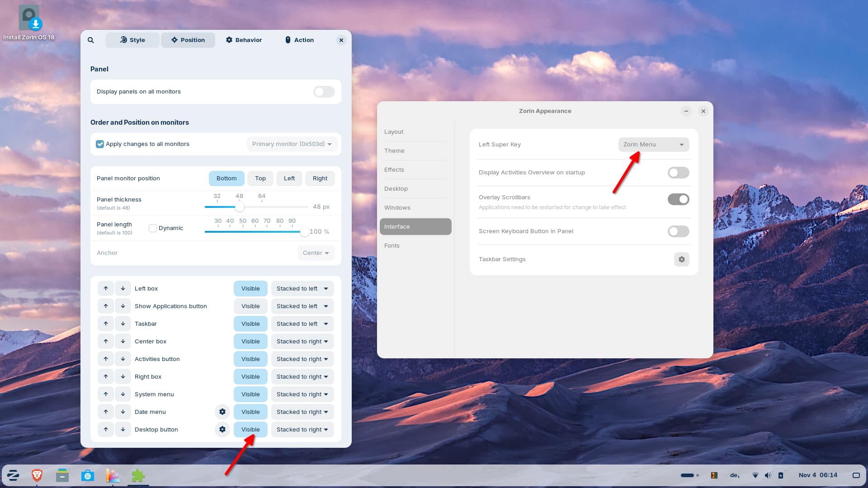This screenshot has height=488, width=868.
Task: Open Desktop button gear settings
Action: (222, 429)
